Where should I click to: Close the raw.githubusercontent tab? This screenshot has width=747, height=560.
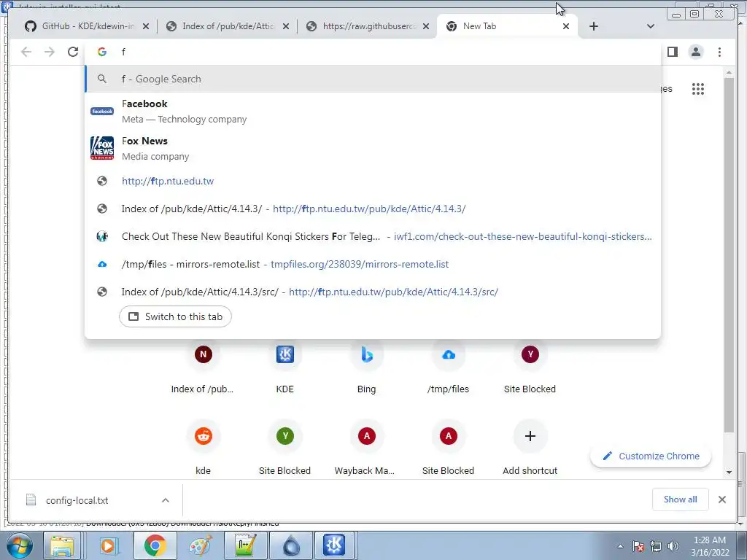pos(426,26)
